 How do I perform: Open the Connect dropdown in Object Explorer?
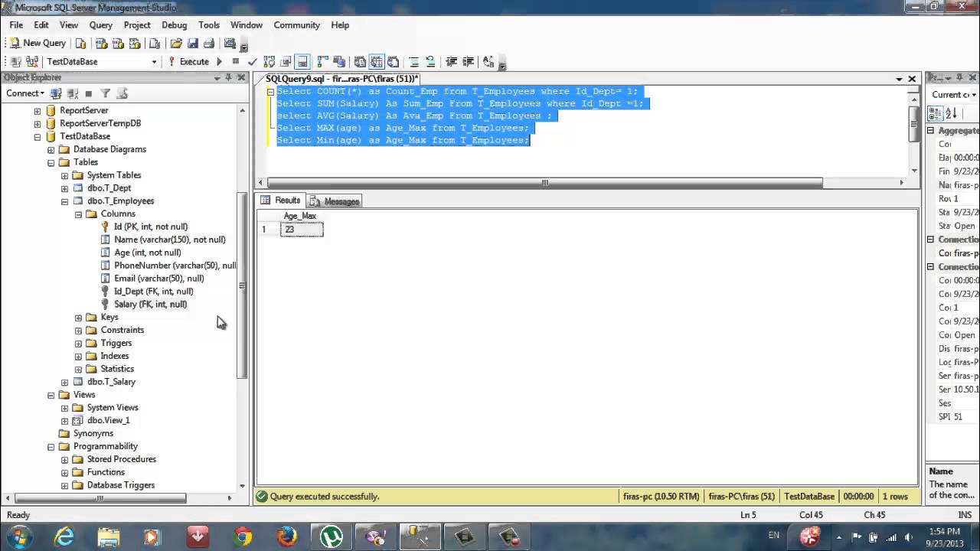point(25,93)
